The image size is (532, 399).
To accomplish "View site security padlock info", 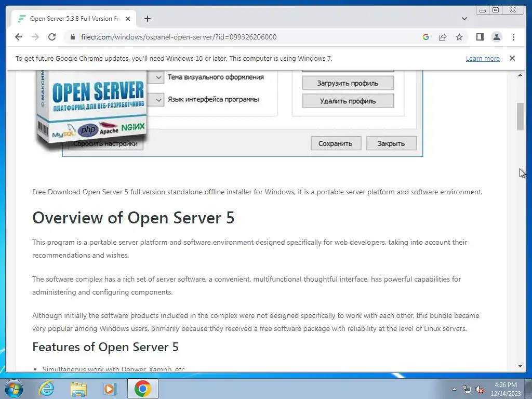I will click(x=72, y=37).
